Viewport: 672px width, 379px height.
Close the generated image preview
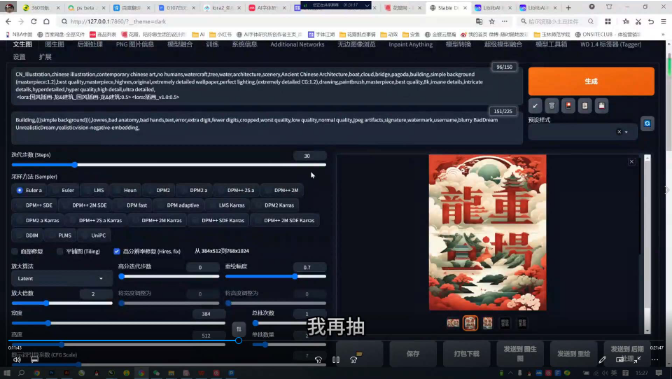[631, 162]
